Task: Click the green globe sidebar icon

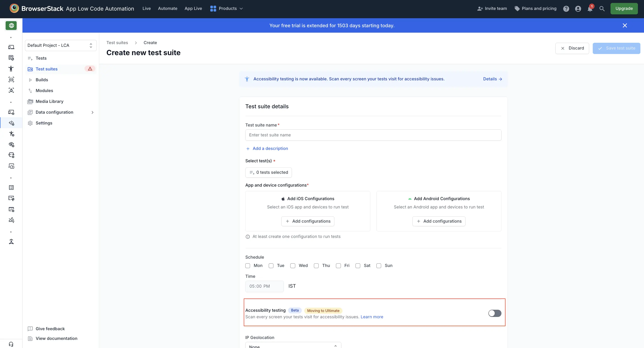Action: pos(11,25)
